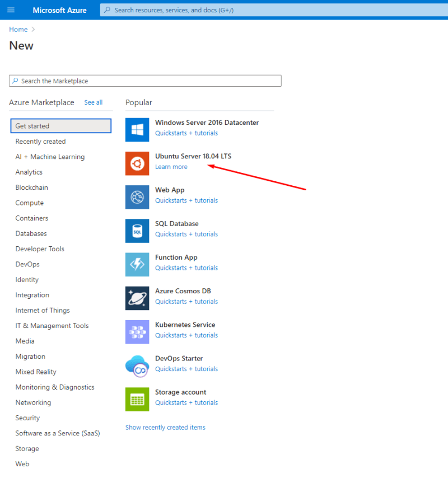
Task: Open Security category
Action: pyautogui.click(x=27, y=418)
